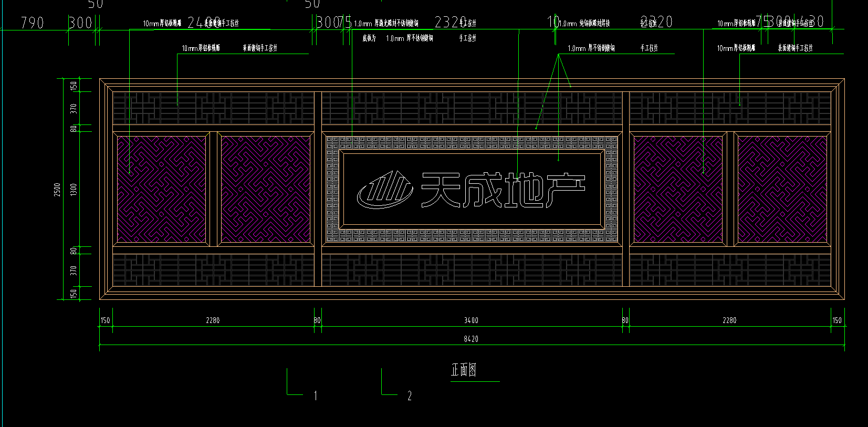868x427 pixels.
Task: Click the 正面图 drawing title
Action: 464,370
